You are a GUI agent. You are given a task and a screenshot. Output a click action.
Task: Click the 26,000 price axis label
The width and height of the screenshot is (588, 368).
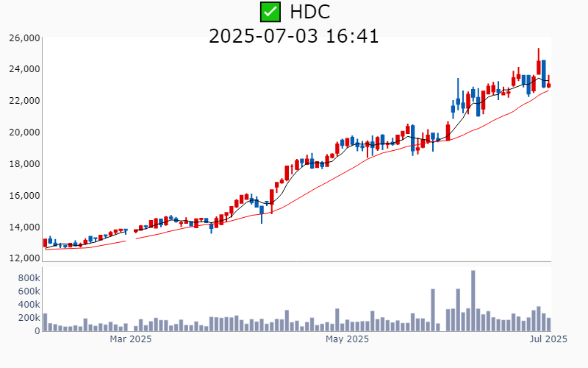(x=24, y=38)
